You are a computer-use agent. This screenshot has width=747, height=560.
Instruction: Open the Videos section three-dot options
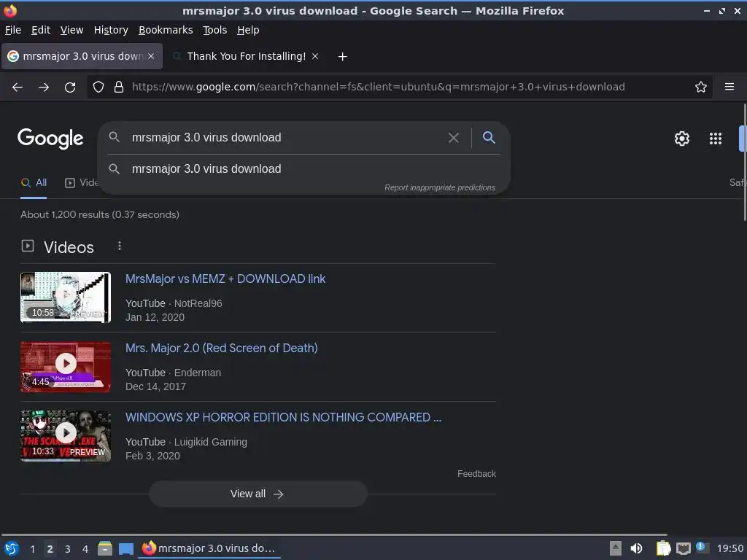[x=120, y=246]
